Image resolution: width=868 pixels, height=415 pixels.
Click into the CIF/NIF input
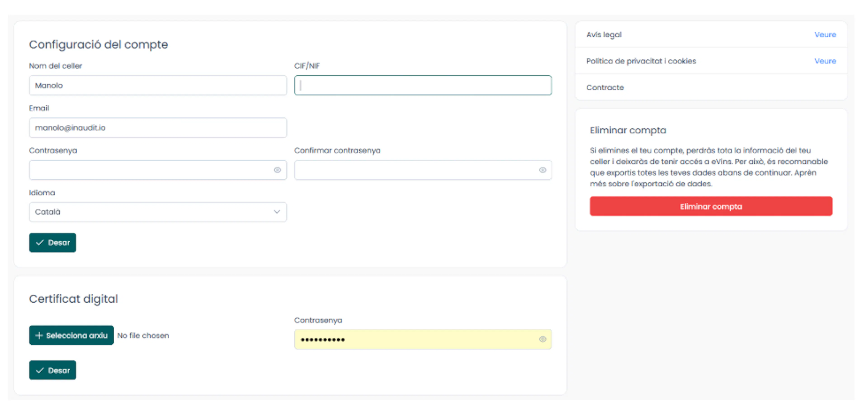pos(422,86)
